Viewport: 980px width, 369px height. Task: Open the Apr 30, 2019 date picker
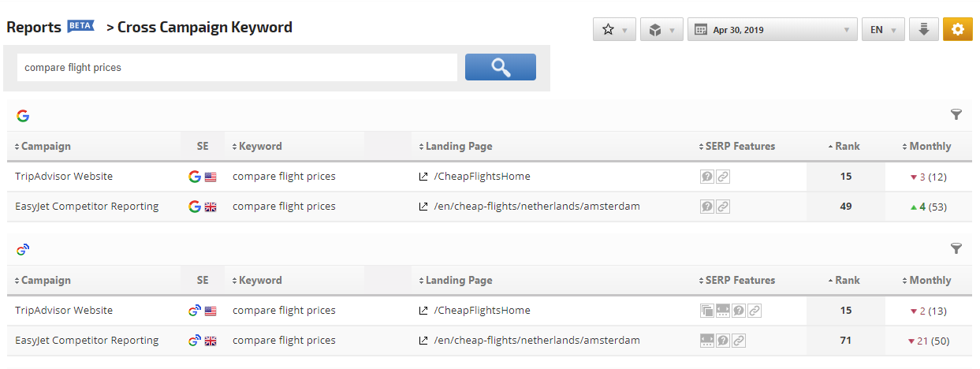coord(772,30)
